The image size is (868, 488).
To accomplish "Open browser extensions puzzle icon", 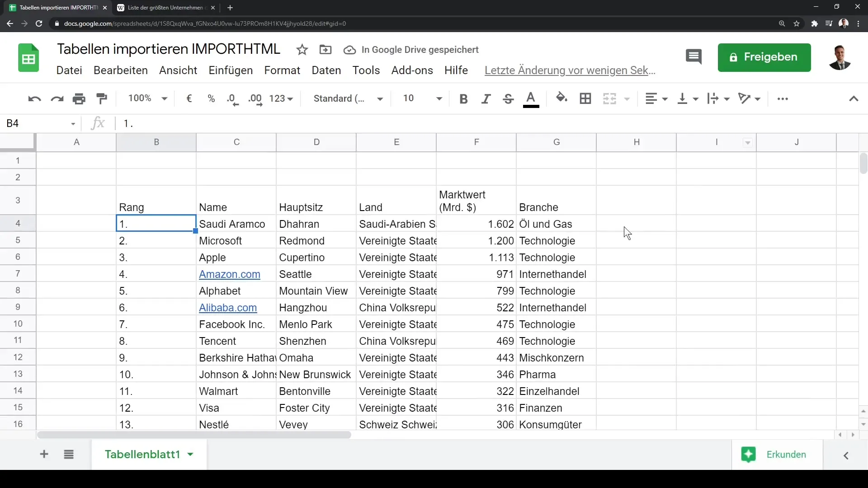I will tap(814, 23).
